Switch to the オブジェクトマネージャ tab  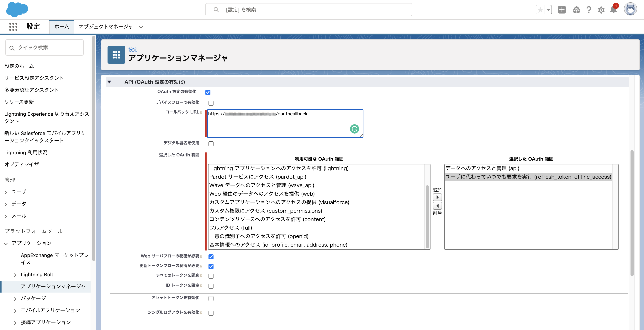pyautogui.click(x=106, y=27)
